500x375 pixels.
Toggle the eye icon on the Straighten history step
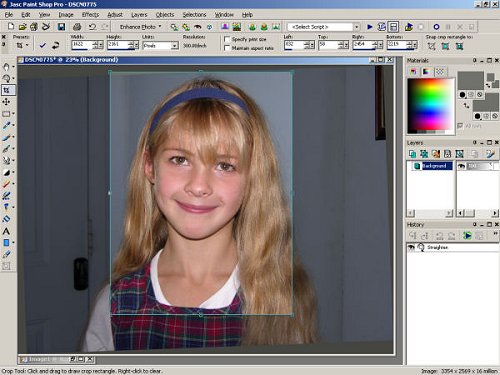click(411, 247)
